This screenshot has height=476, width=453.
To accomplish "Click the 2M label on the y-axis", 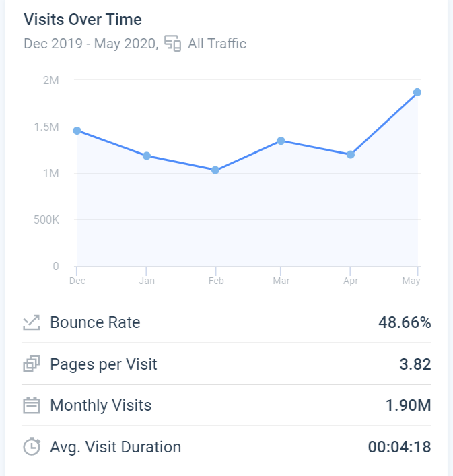I will pos(51,80).
